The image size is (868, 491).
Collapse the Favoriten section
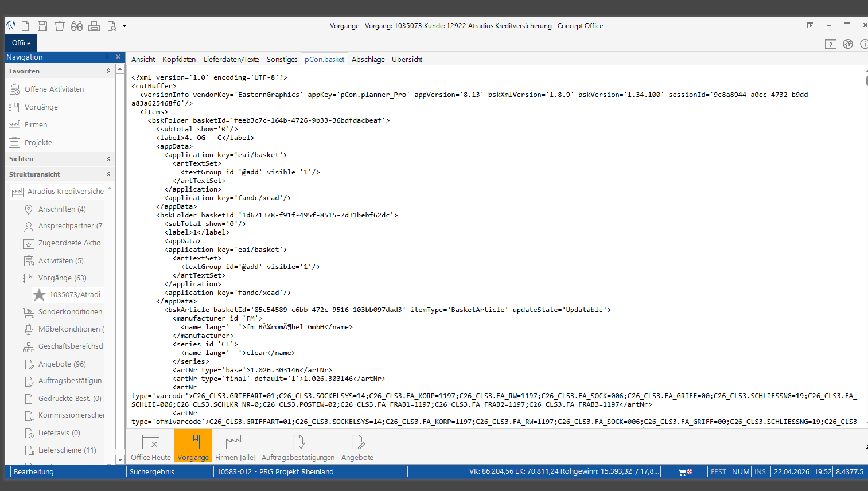(108, 71)
